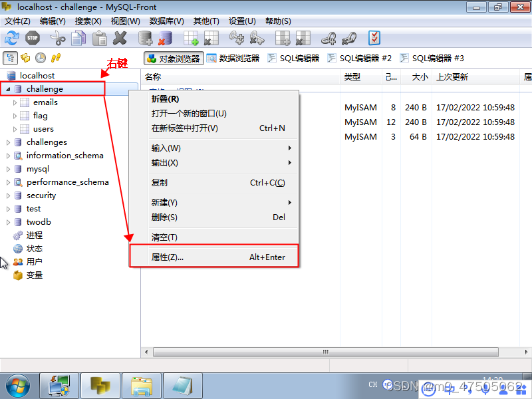Click the copy documents toolbar icon

click(x=78, y=38)
